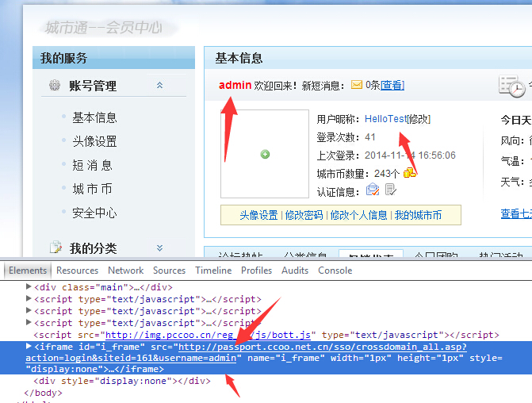Click the 修改 nickname link
Image resolution: width=532 pixels, height=403 pixels.
pos(419,119)
